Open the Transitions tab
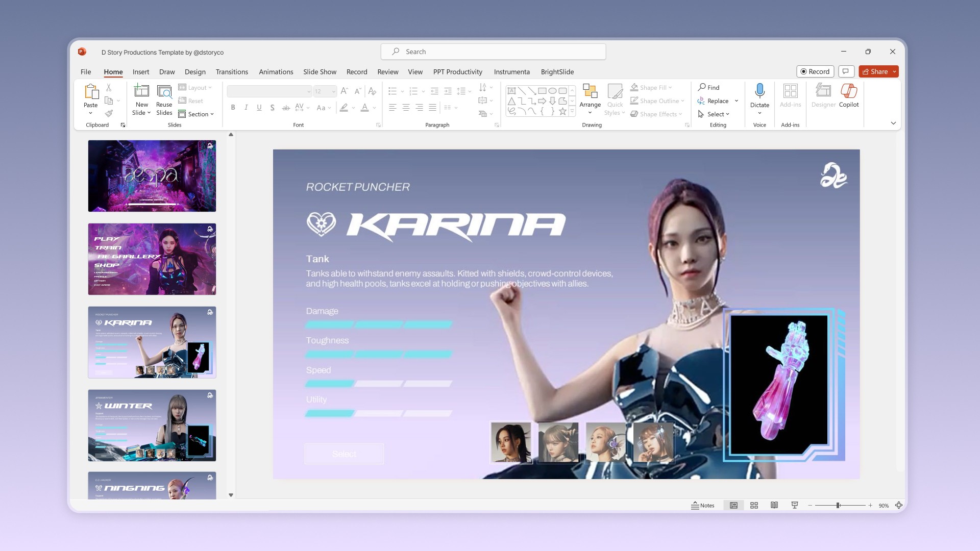 coord(232,72)
